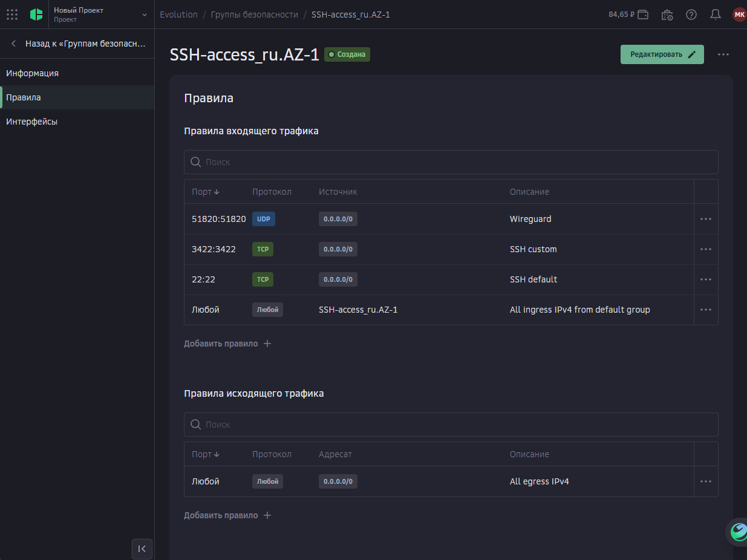Open the help question mark icon
The width and height of the screenshot is (747, 560).
point(691,15)
